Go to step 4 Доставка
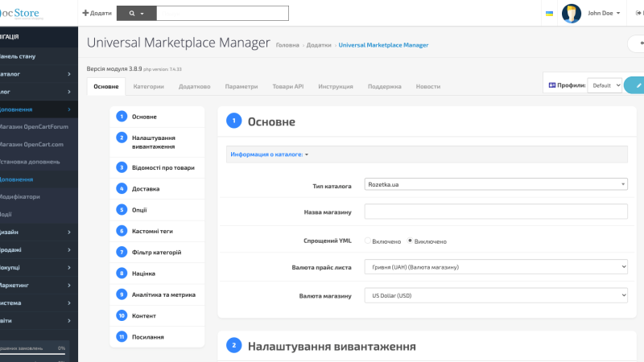The height and width of the screenshot is (362, 644). 157,189
